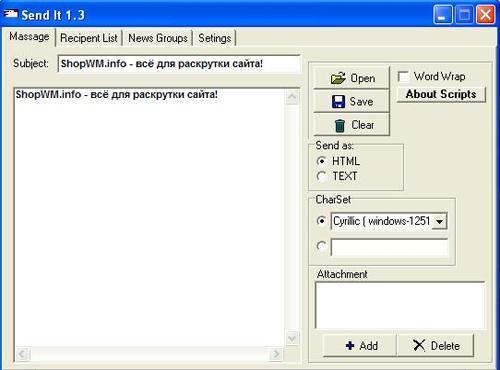The image size is (500, 370).
Task: Click the message scroll down arrow
Action: click(292, 339)
